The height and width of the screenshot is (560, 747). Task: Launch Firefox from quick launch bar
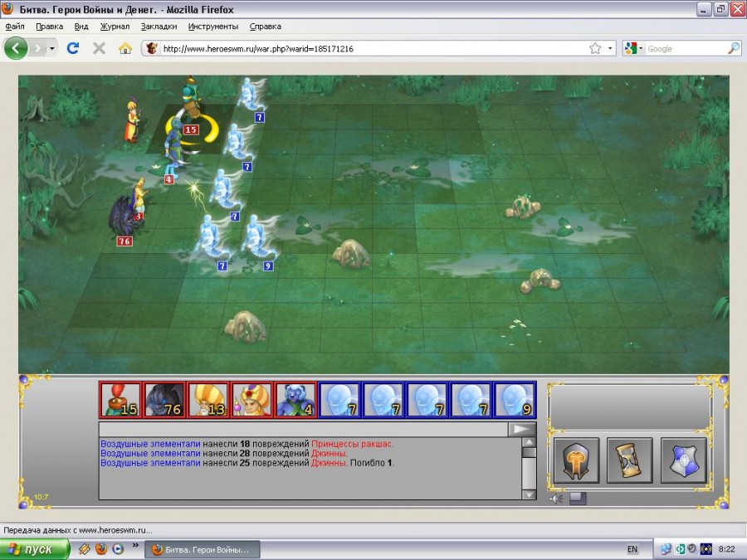(x=101, y=549)
